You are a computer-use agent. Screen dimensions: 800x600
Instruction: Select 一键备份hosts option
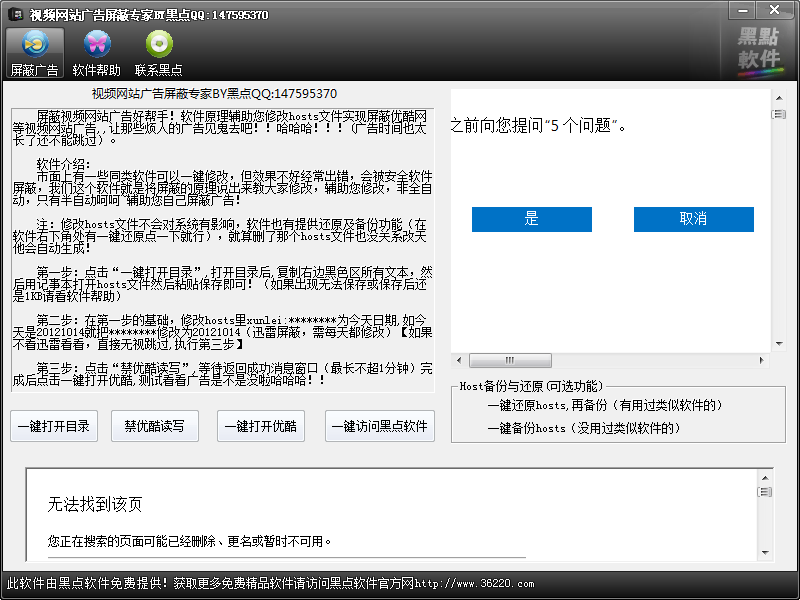coord(584,428)
